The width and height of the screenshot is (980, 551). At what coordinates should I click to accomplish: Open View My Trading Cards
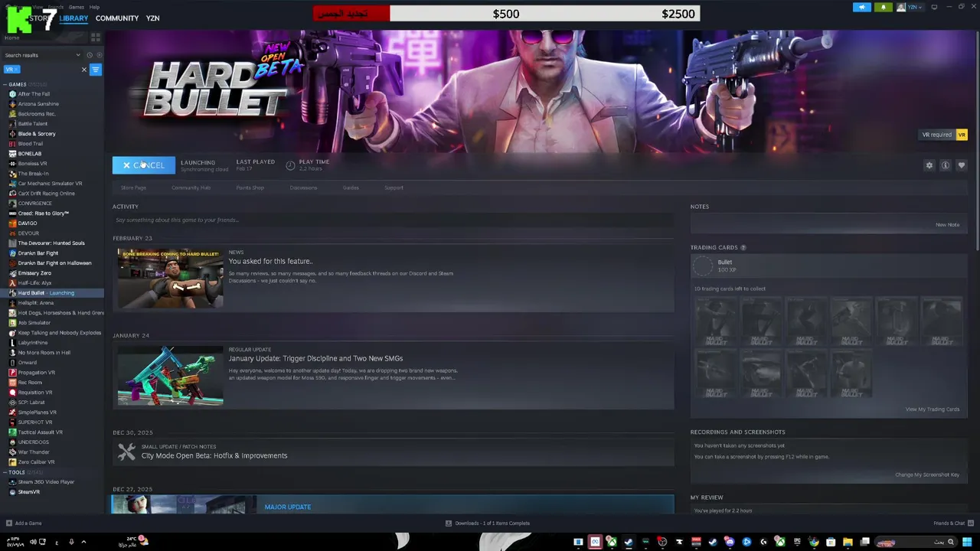point(933,409)
